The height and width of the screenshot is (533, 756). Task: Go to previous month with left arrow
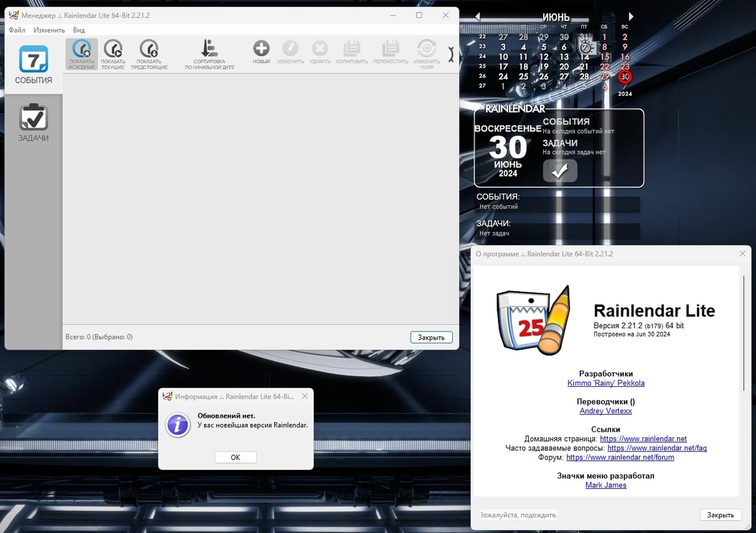pyautogui.click(x=478, y=17)
